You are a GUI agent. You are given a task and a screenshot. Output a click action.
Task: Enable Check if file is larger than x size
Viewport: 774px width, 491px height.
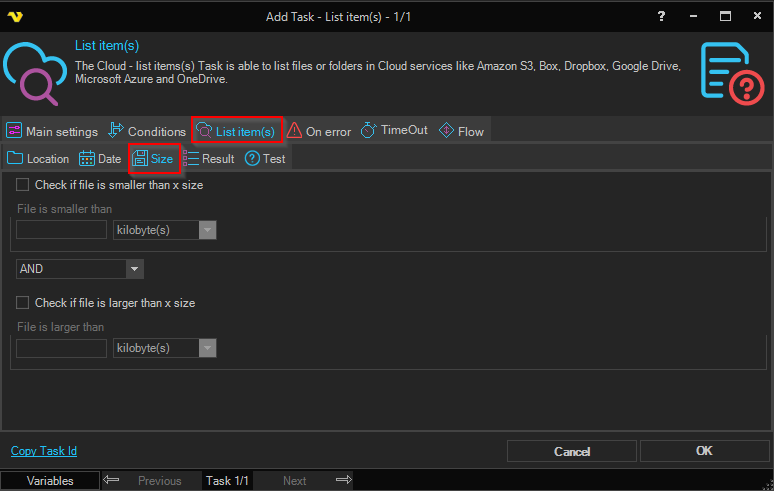[23, 303]
